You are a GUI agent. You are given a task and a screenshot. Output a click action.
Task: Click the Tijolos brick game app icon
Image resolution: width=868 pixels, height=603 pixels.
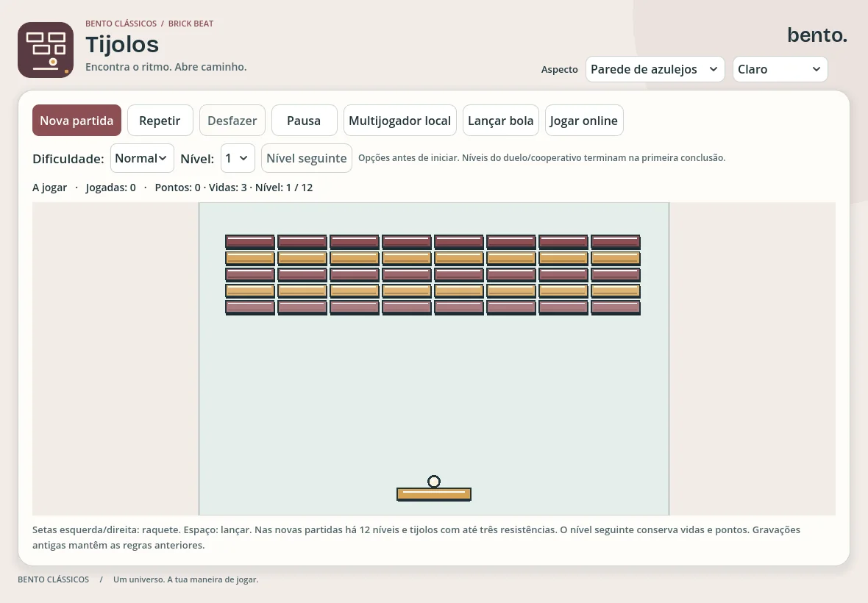(46, 50)
